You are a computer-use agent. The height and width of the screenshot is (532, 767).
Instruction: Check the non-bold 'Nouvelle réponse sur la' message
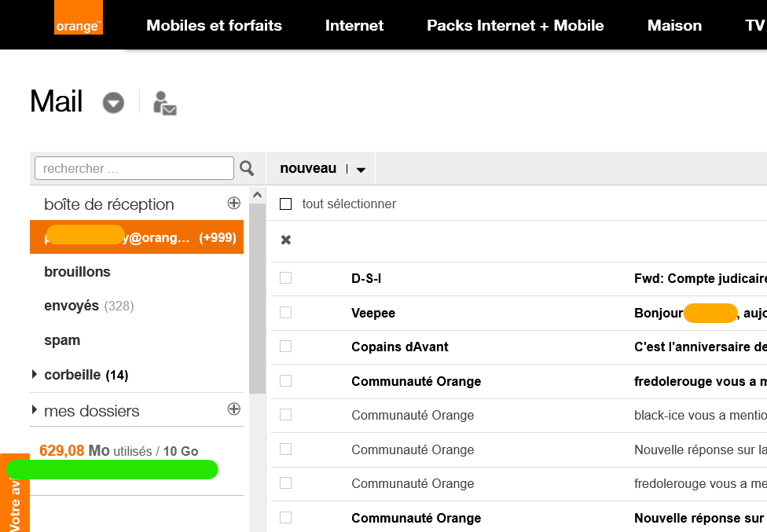(286, 449)
